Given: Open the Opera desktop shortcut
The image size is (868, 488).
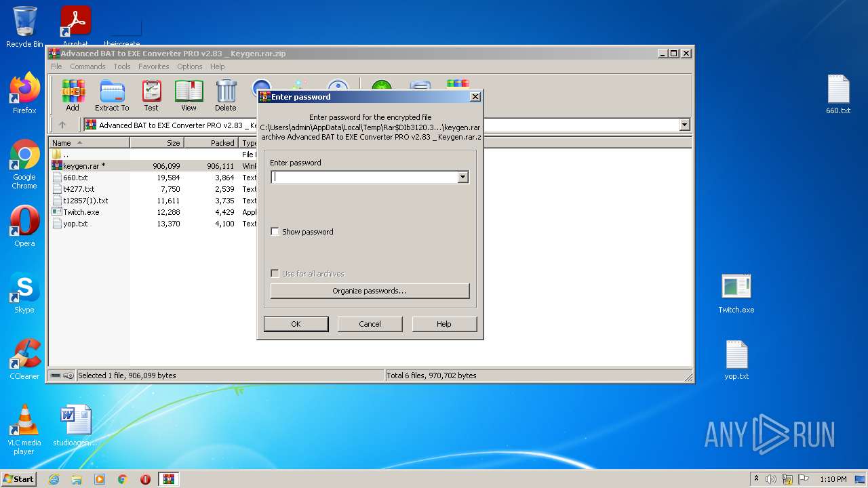Looking at the screenshot, I should click(x=24, y=226).
